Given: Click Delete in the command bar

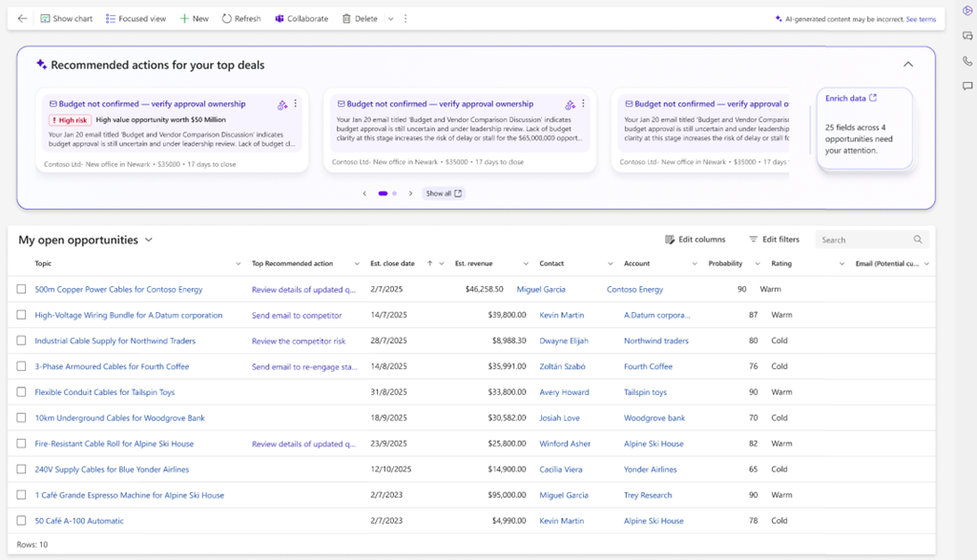Looking at the screenshot, I should click(x=360, y=19).
